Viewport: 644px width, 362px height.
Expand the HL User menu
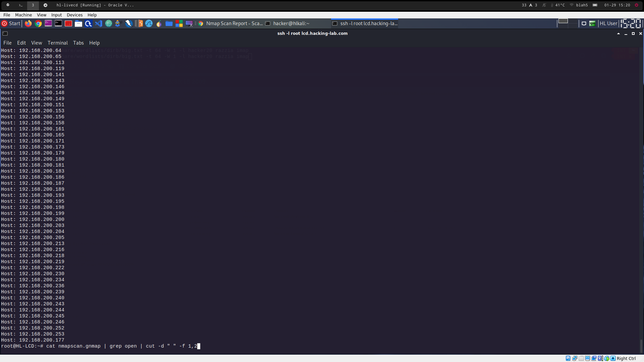click(608, 23)
